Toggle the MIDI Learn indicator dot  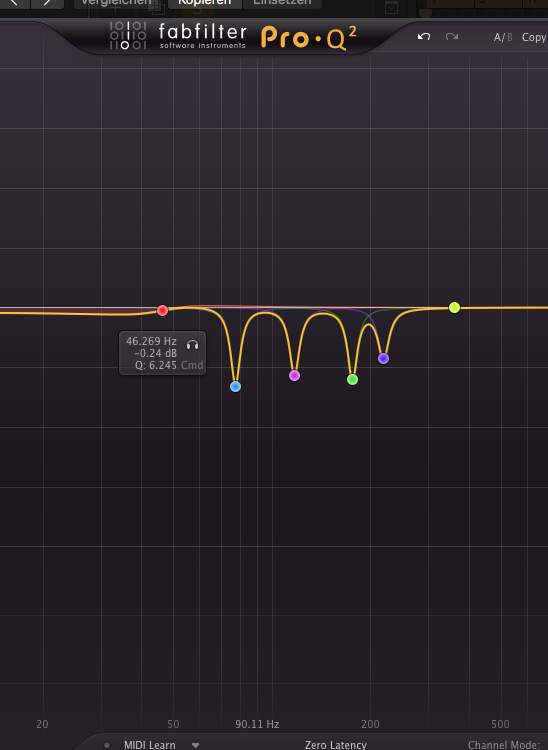point(107,745)
